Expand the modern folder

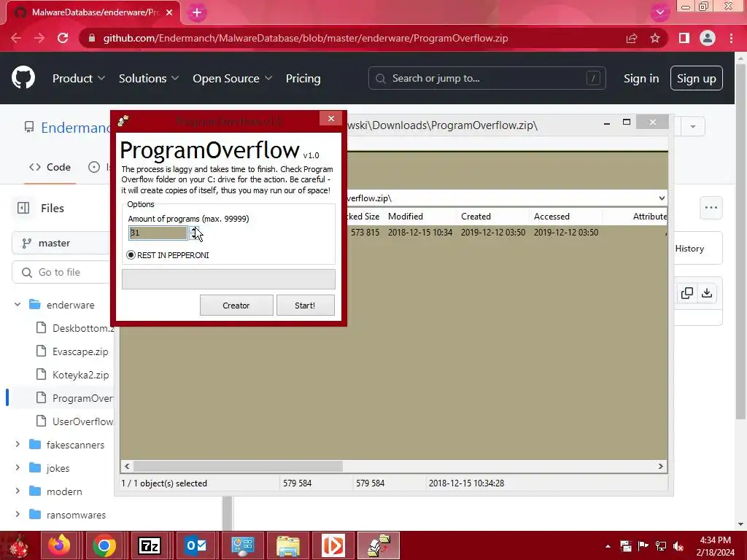[x=18, y=491]
